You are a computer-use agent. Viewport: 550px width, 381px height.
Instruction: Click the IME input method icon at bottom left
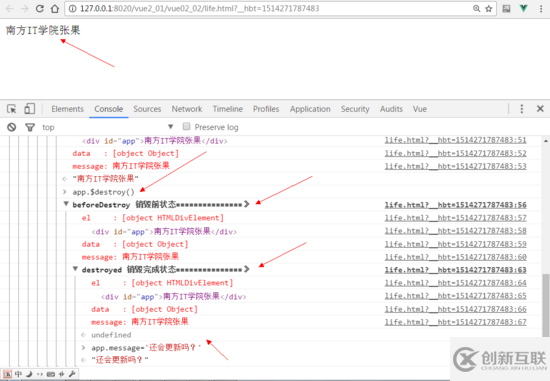8,374
